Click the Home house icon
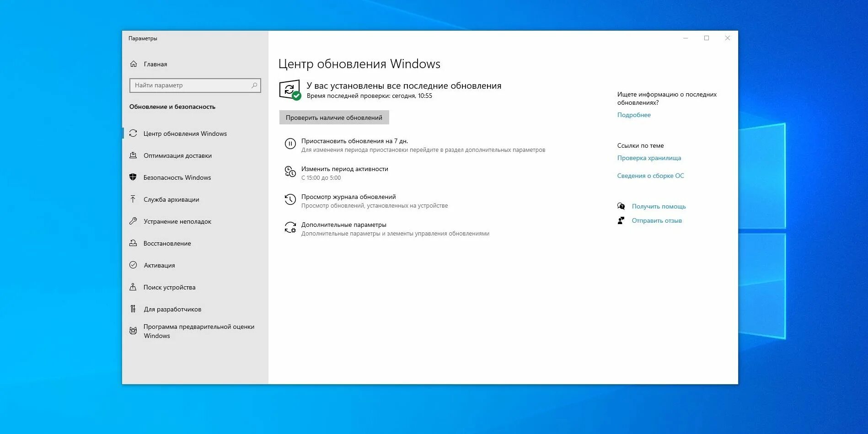Image resolution: width=868 pixels, height=434 pixels. 134,64
